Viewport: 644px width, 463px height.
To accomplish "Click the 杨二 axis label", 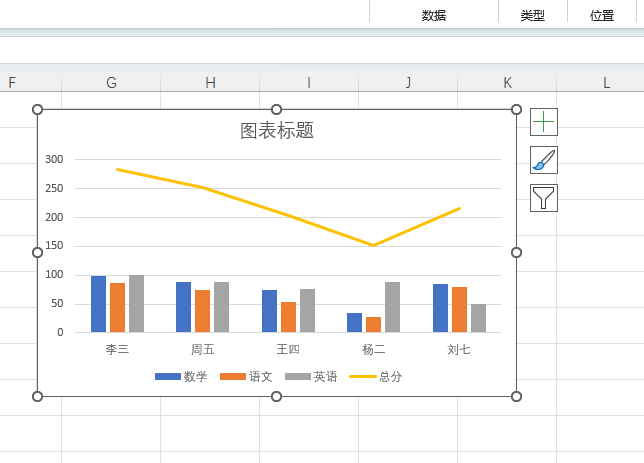I will (373, 349).
